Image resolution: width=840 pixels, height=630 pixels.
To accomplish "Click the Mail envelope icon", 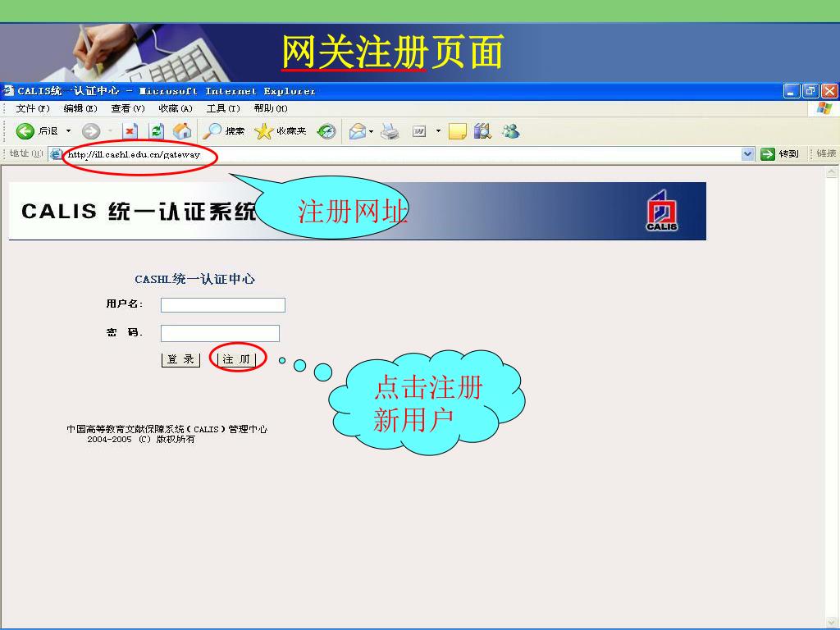I will point(358,130).
